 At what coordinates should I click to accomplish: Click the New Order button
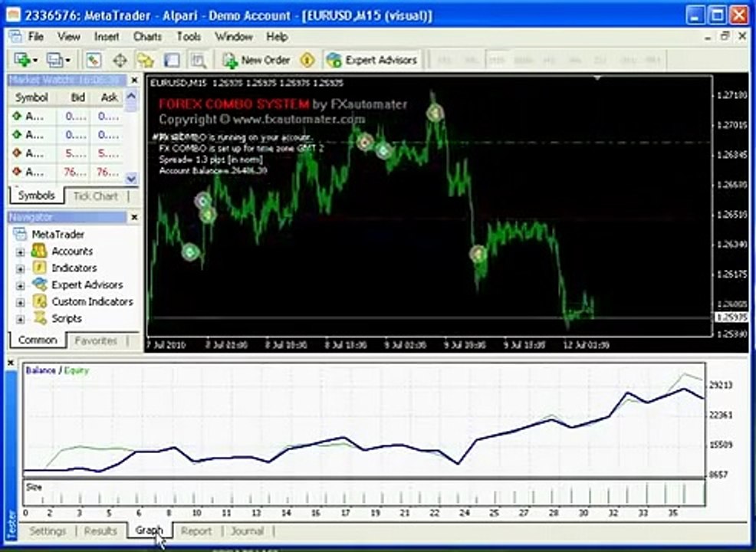coord(256,61)
